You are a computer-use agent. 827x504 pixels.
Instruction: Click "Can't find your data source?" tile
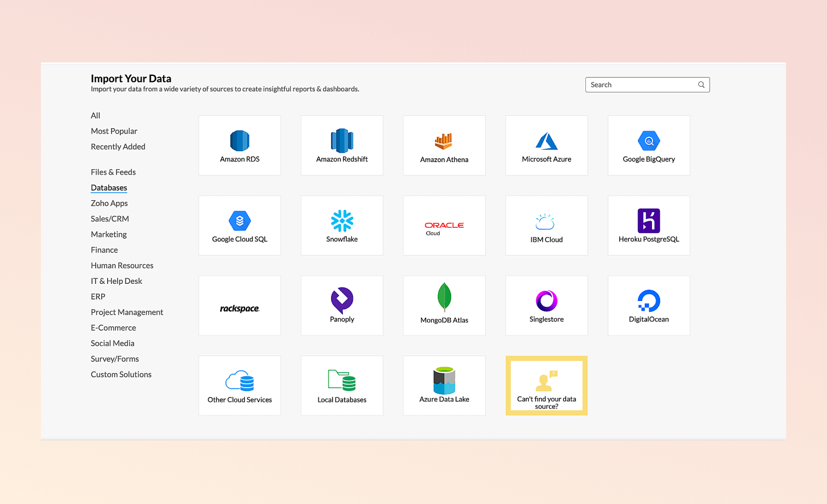pyautogui.click(x=546, y=386)
